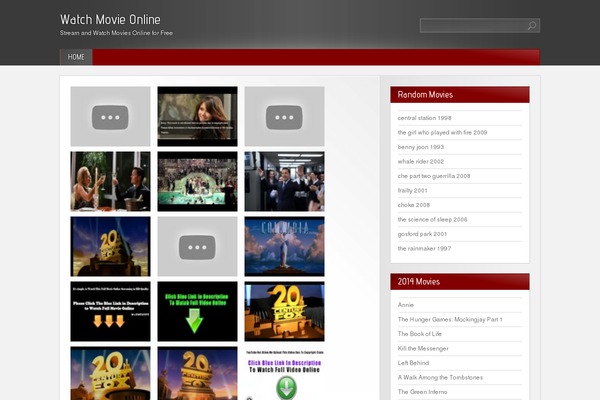The height and width of the screenshot is (400, 600).
Task: Open the placeholder thumbnail beside Columbia logo
Action: click(197, 247)
